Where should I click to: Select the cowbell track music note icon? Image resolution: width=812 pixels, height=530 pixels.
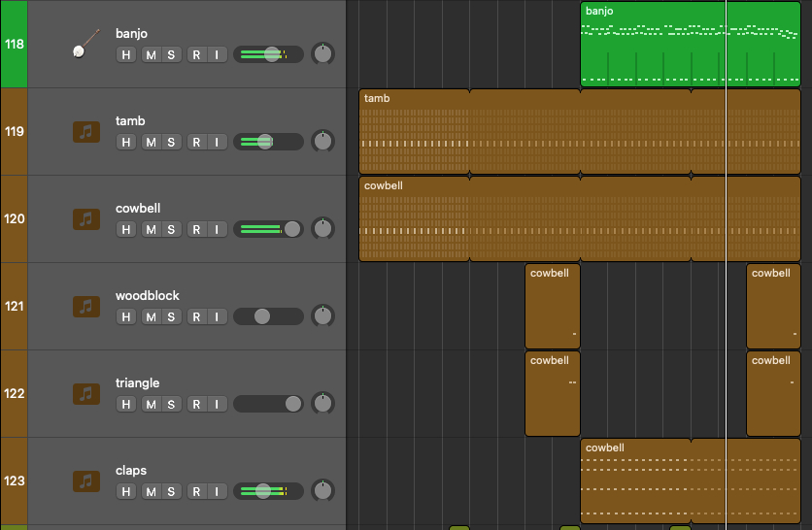(x=86, y=218)
